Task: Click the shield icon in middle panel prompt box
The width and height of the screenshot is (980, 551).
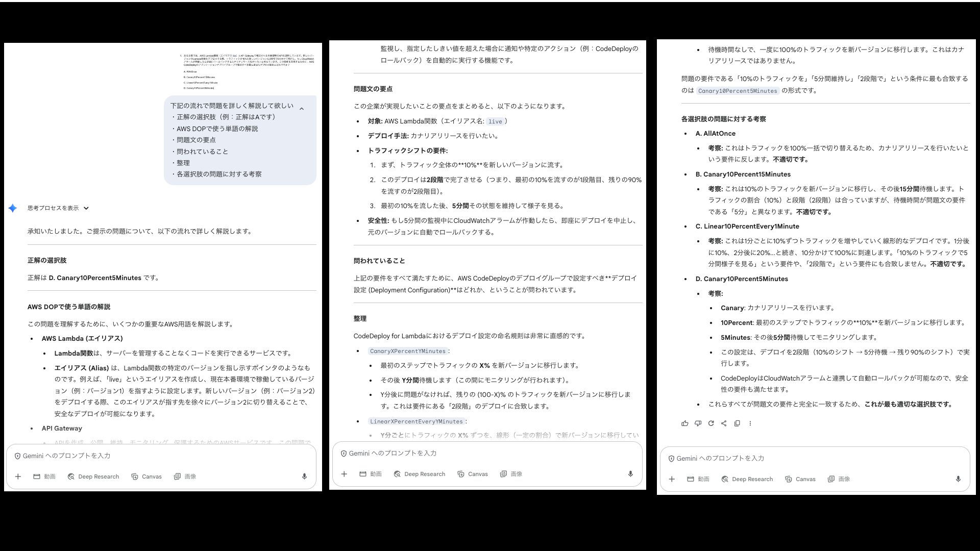Action: click(x=344, y=454)
